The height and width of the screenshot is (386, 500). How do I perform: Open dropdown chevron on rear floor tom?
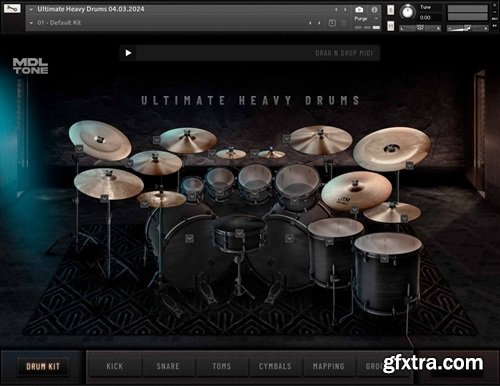(x=329, y=241)
